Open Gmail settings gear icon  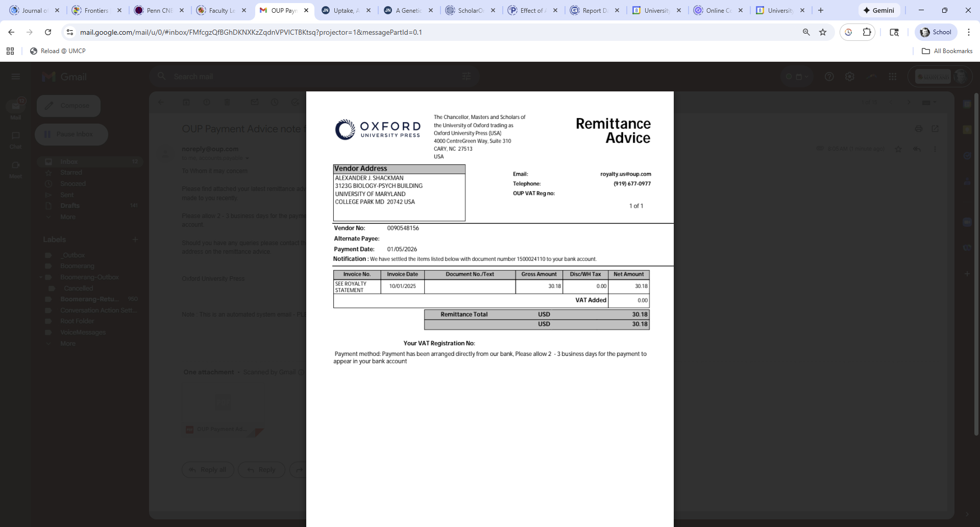coord(849,77)
